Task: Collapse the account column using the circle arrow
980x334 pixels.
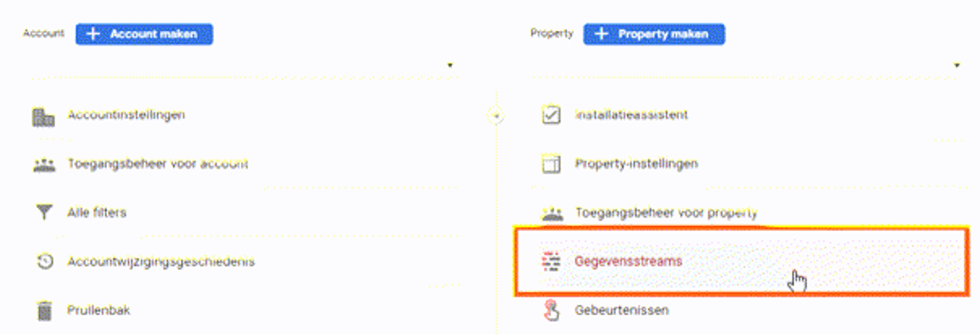Action: click(x=496, y=116)
